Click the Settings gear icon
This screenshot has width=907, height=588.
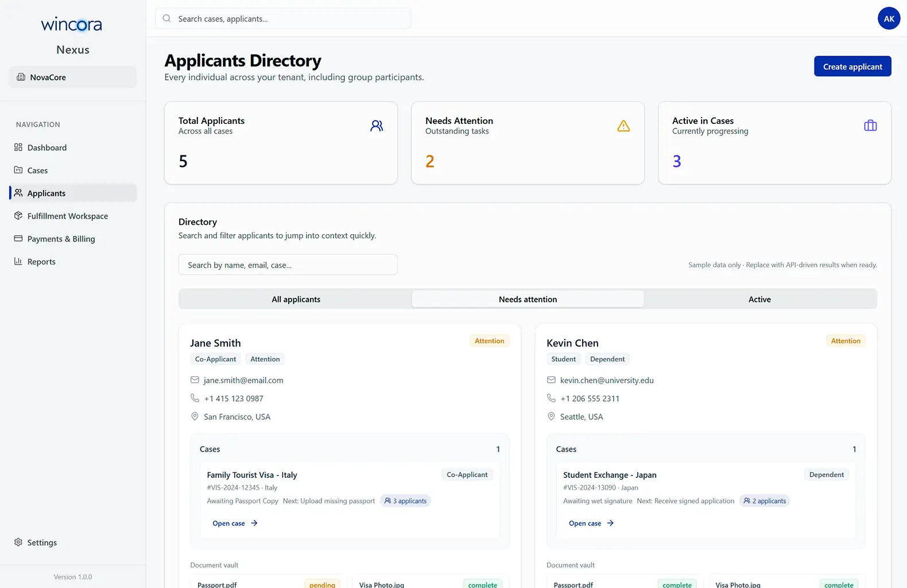[18, 542]
